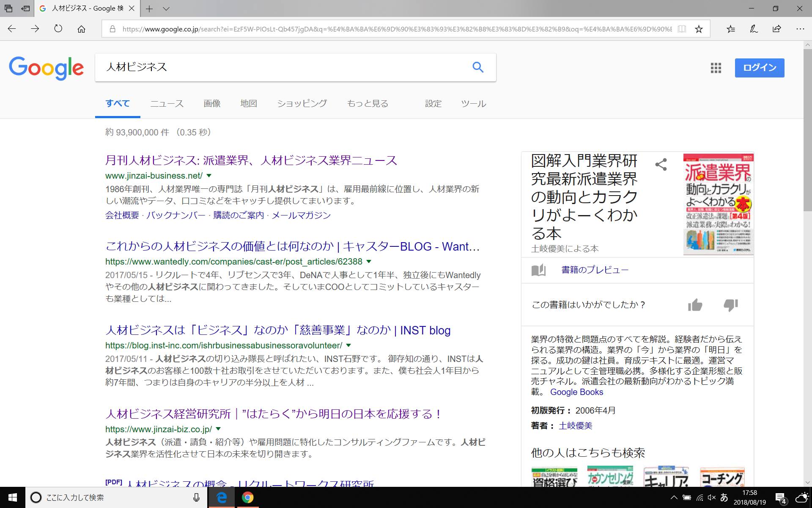Share this page via share icon
This screenshot has height=508, width=812.
(777, 29)
